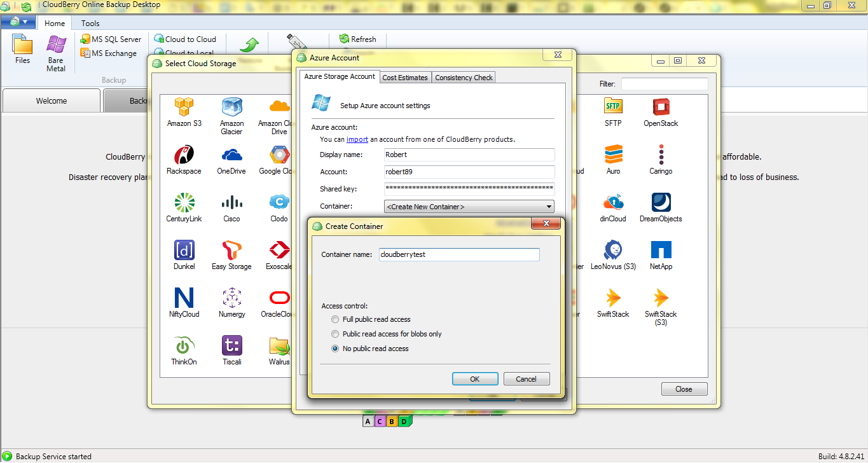Select the Amazon S3 storage icon
The image size is (868, 463).
coord(184,107)
